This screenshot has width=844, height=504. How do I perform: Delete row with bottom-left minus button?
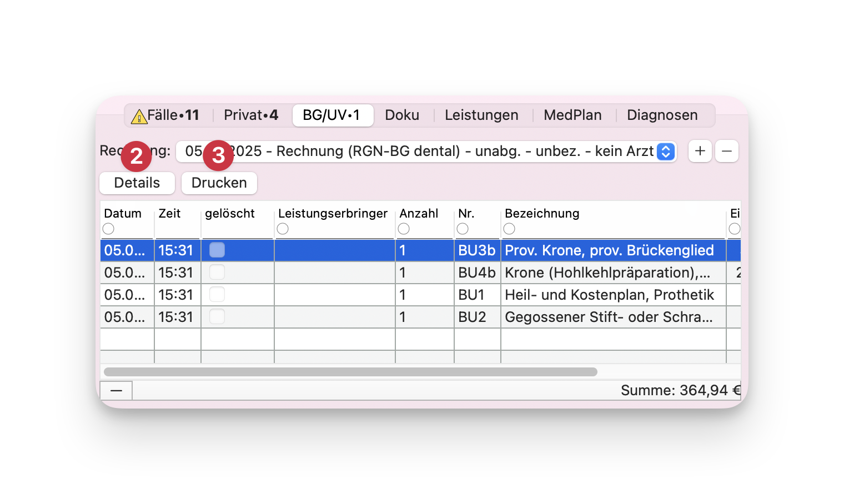(116, 391)
